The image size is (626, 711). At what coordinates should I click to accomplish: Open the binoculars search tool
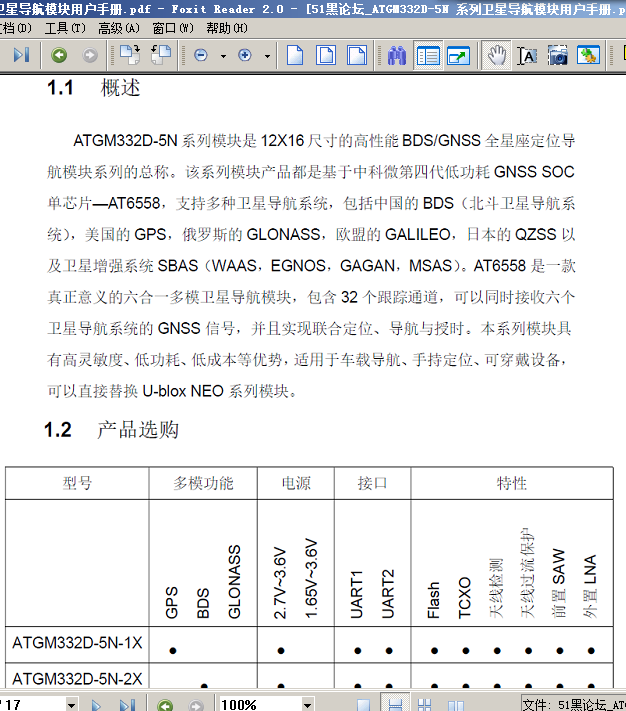click(397, 56)
